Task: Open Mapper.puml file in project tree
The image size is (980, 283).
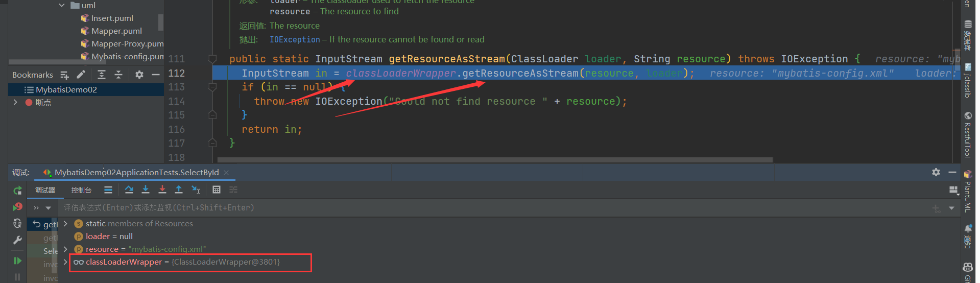Action: click(116, 31)
